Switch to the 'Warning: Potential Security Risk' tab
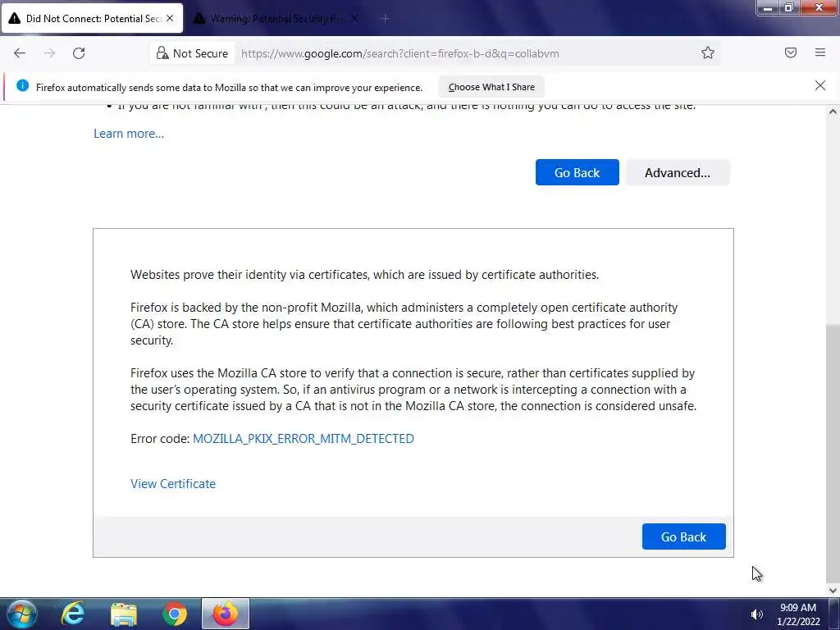 (276, 18)
